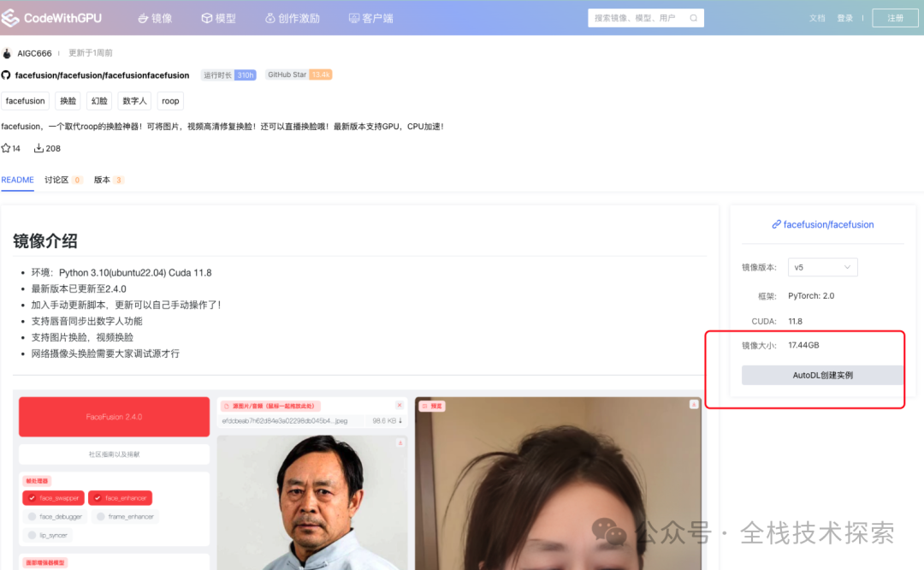Select the roop tag

click(x=170, y=101)
